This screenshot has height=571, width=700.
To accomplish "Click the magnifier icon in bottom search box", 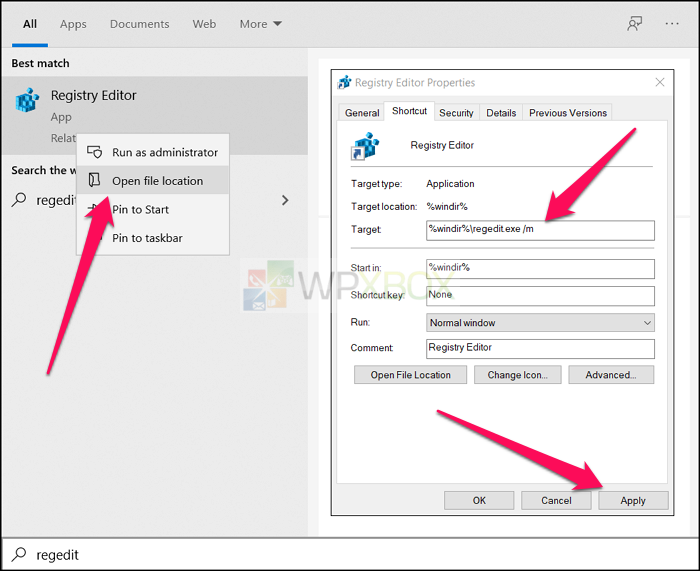I will coord(19,554).
